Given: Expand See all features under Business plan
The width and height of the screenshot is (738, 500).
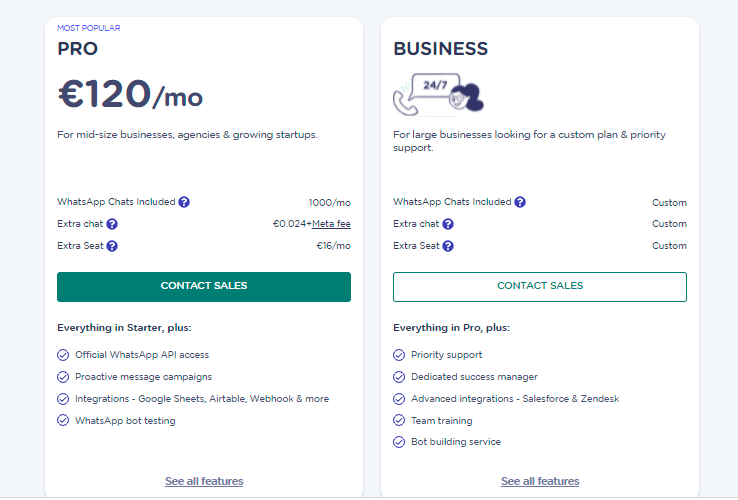Looking at the screenshot, I should click(x=540, y=481).
